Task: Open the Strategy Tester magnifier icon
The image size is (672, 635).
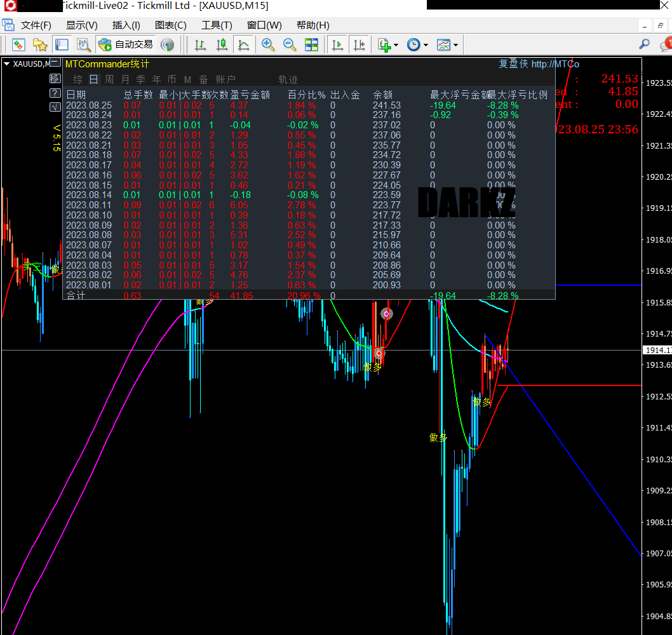Action: coord(83,44)
